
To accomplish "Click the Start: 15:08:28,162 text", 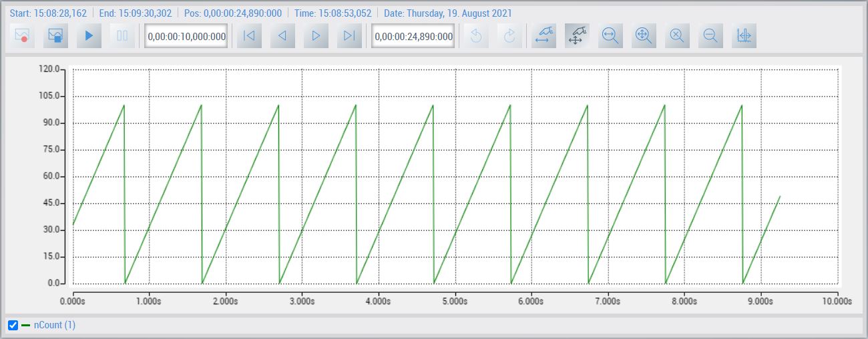I will [48, 13].
